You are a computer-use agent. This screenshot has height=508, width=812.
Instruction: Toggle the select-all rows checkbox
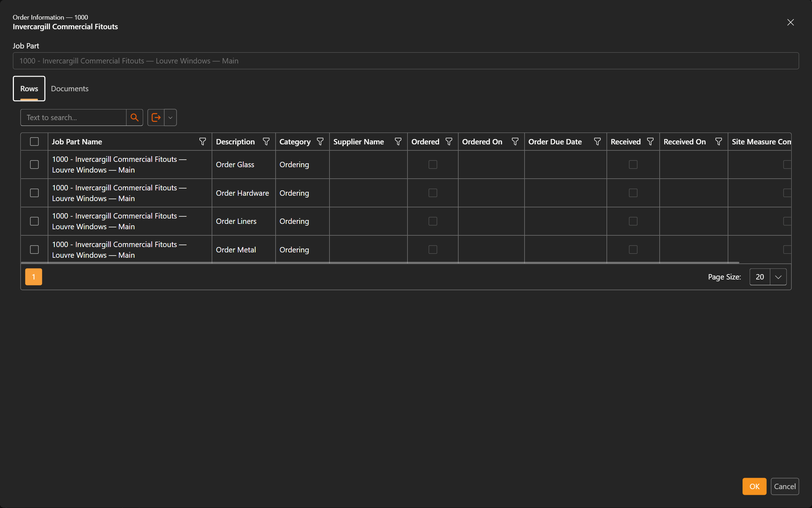click(x=34, y=142)
